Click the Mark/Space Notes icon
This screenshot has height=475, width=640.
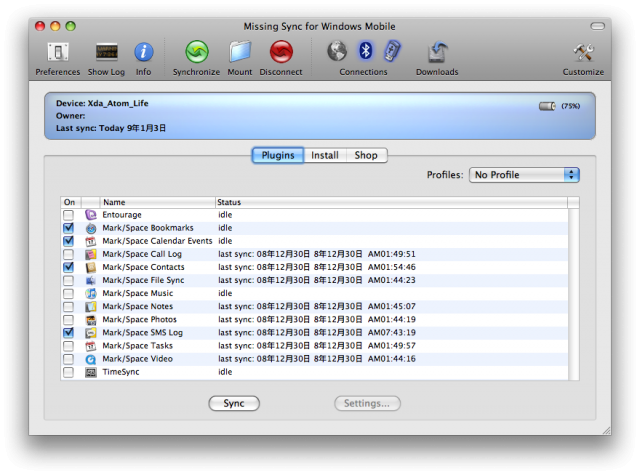click(91, 306)
